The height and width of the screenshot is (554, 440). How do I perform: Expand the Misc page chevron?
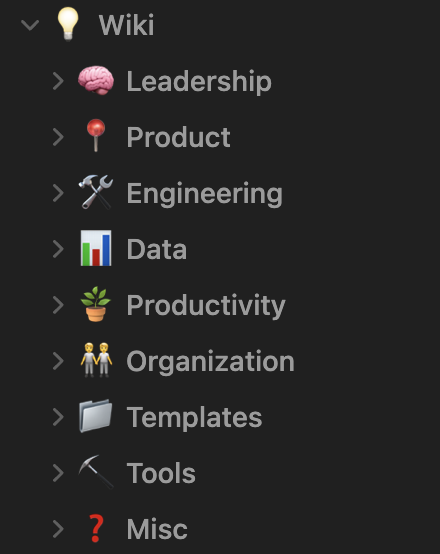point(58,529)
